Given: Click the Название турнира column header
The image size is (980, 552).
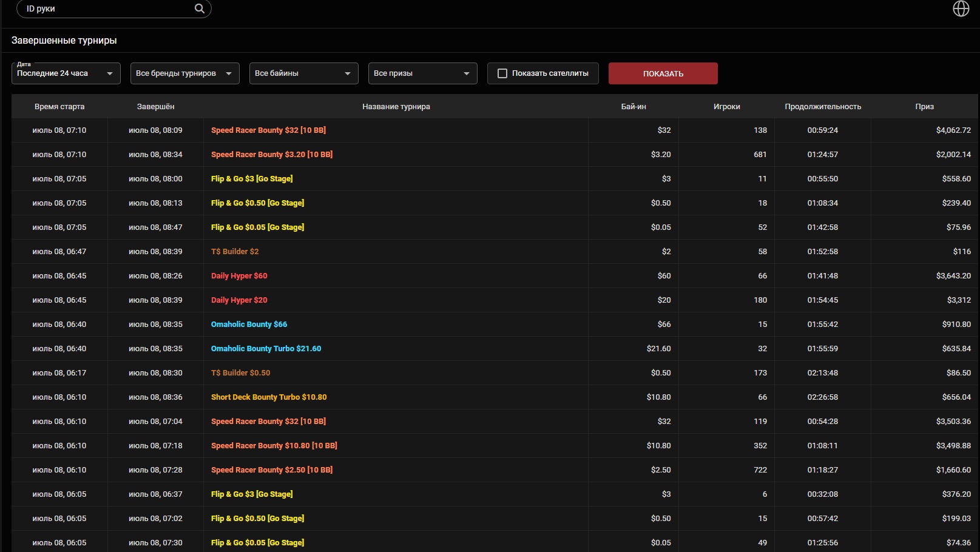Looking at the screenshot, I should [x=396, y=106].
